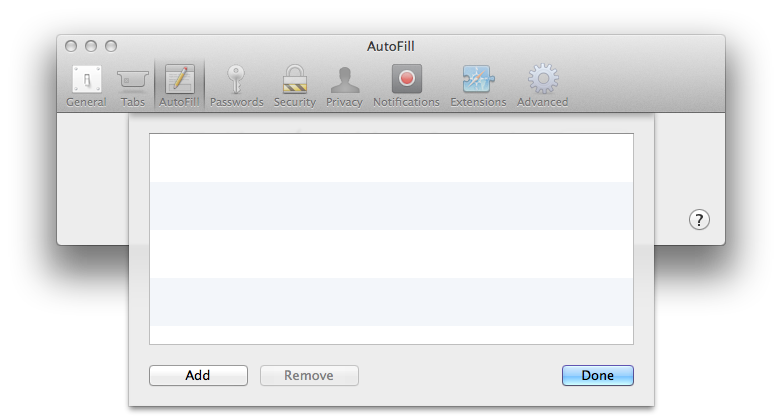This screenshot has width=782, height=417.
Task: Minimize the AutoFill preferences window
Action: (x=91, y=46)
